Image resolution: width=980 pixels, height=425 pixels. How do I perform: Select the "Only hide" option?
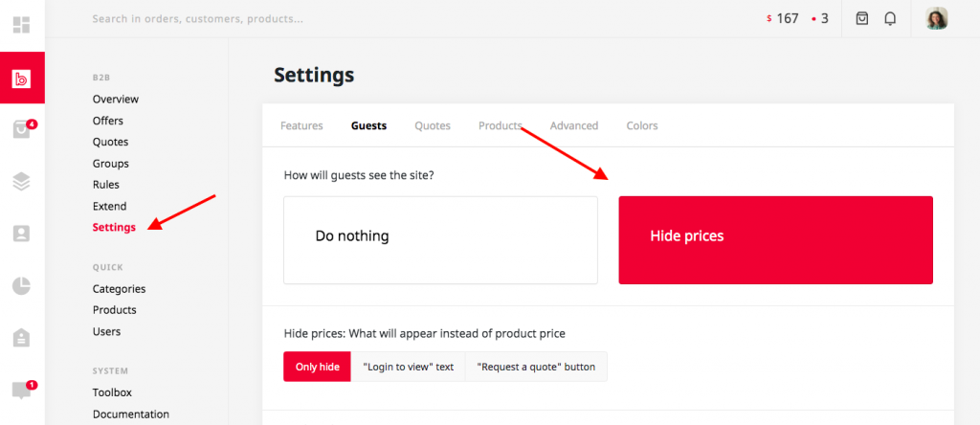[x=318, y=367]
